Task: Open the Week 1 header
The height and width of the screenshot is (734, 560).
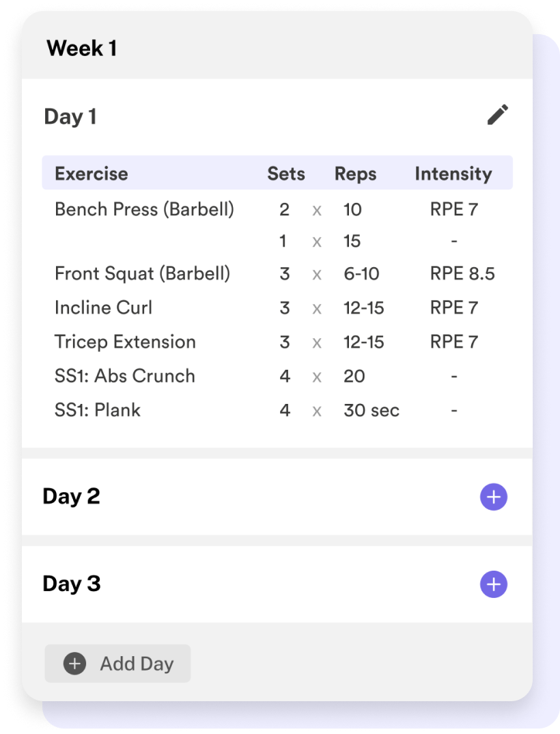Action: click(x=81, y=49)
